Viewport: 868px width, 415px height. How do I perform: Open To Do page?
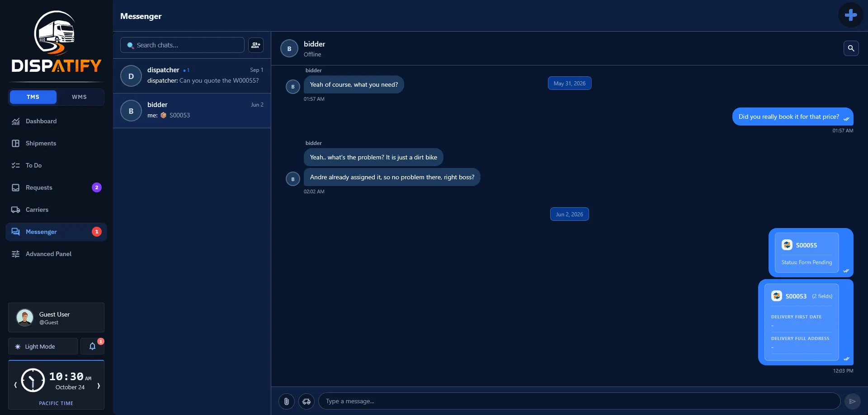coord(56,165)
